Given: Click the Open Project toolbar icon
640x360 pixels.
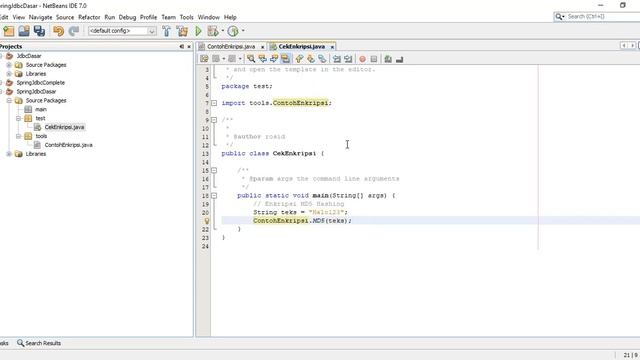Looking at the screenshot, I should click(x=24, y=31).
